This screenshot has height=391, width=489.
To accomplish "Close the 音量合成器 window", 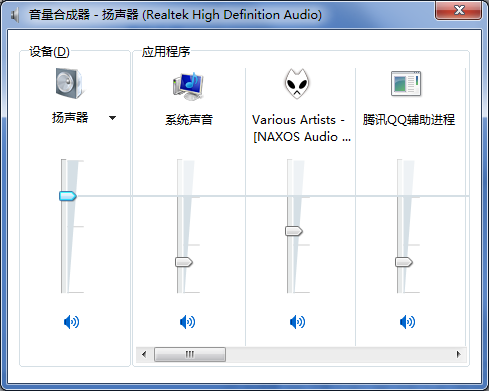I will click(x=458, y=10).
